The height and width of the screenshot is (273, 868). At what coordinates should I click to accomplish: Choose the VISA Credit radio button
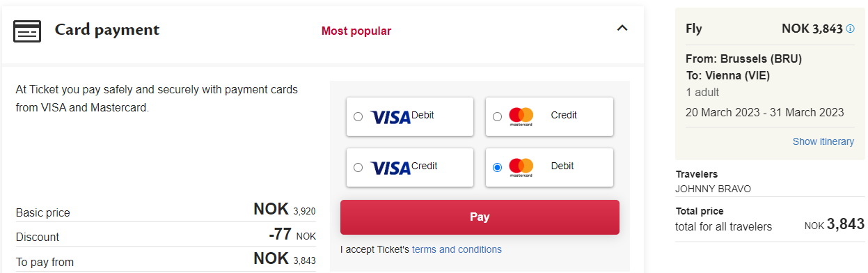[x=358, y=167]
